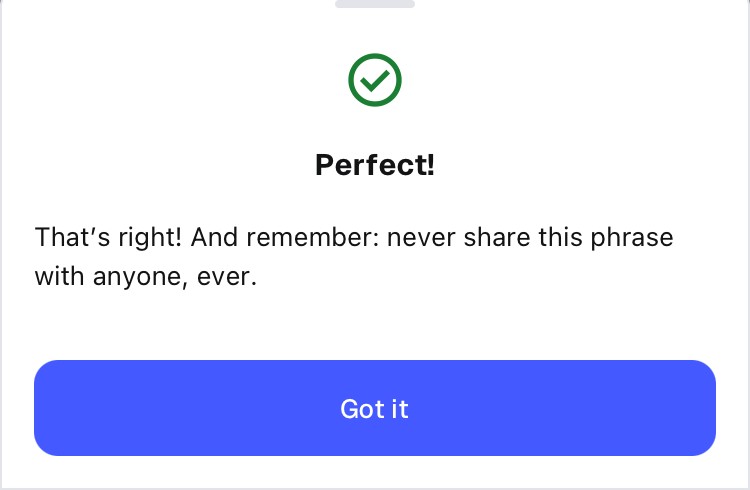Click the "with anyone, ever." text line
This screenshot has height=490, width=750.
coord(146,277)
